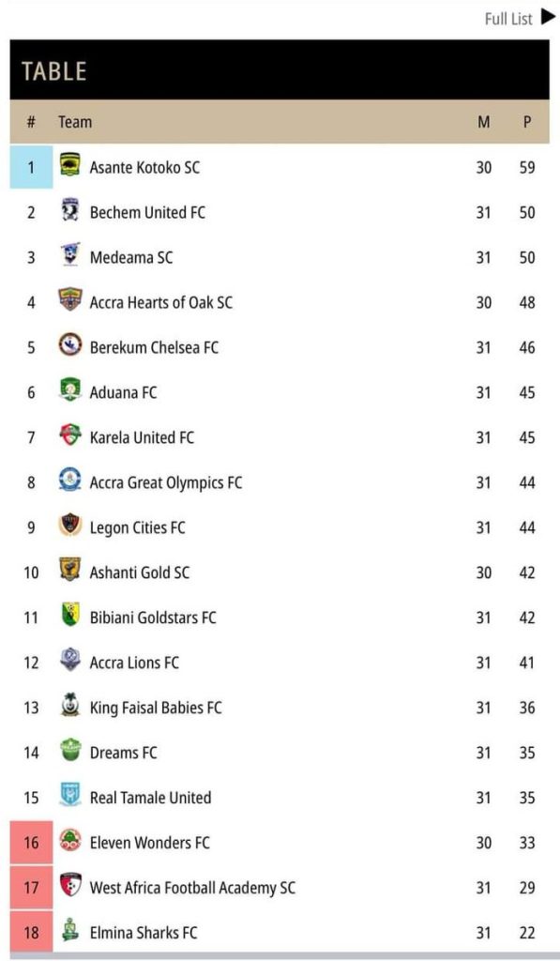Click the Team column header
Viewport: 560px width, 961px height.
pyautogui.click(x=75, y=122)
